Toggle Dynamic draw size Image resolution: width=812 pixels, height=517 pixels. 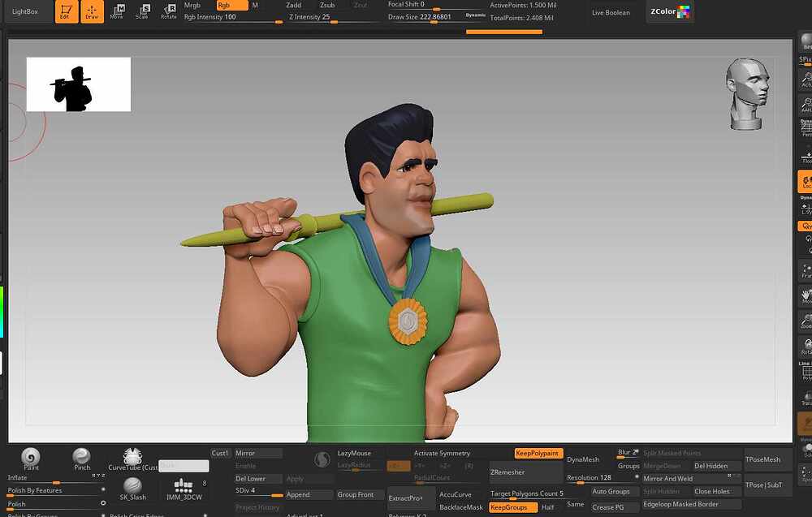[475, 15]
